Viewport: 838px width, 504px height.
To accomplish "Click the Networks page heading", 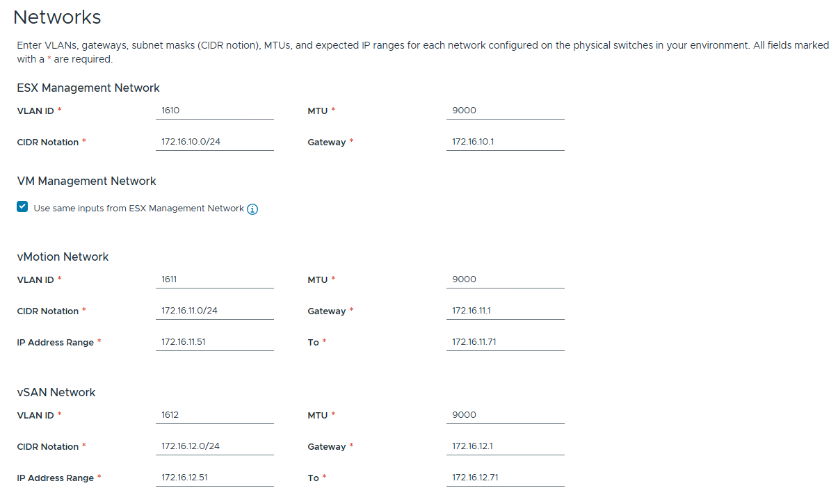I will (57, 17).
